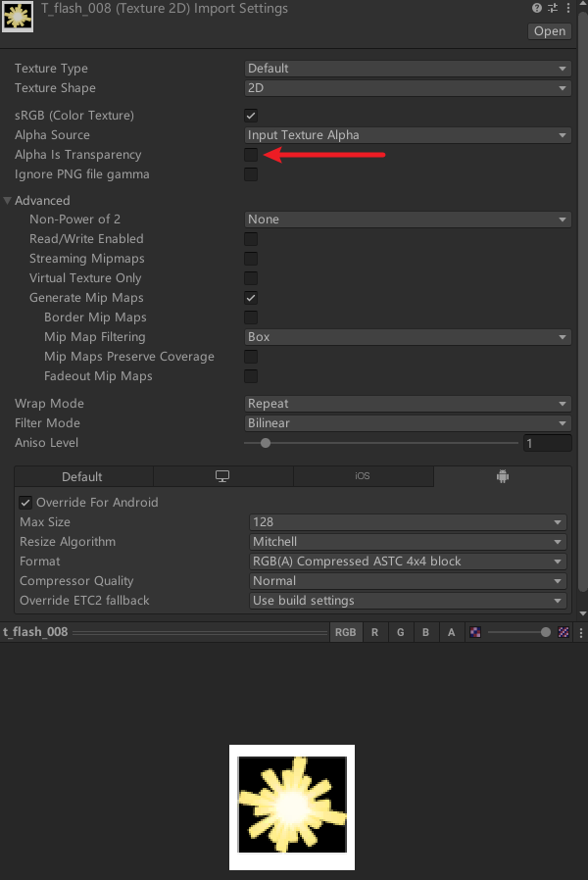Show only the alpha channel preview
Viewport: 588px width, 880px height.
pos(451,632)
